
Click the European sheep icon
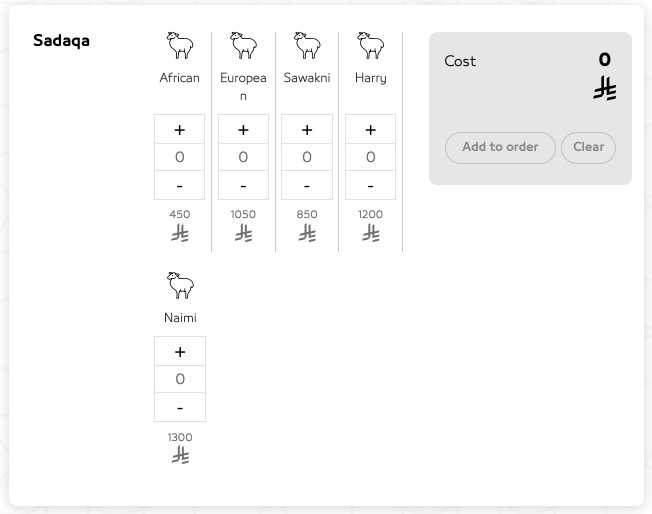pyautogui.click(x=243, y=46)
